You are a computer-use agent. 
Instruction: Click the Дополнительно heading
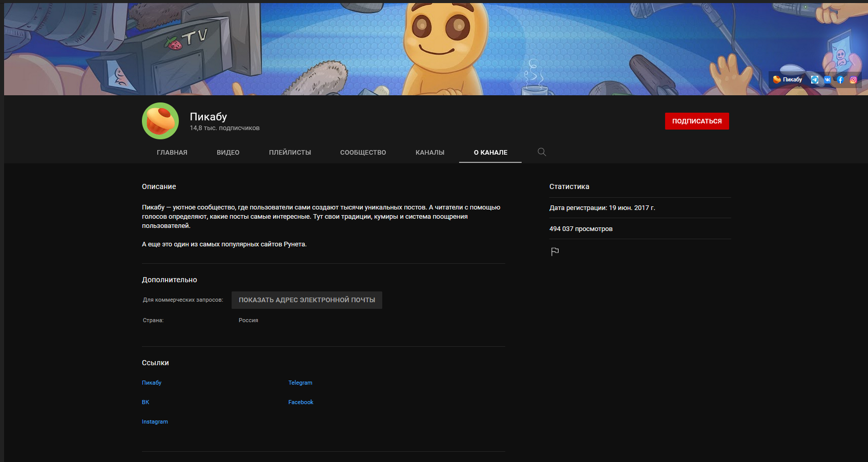click(x=170, y=280)
